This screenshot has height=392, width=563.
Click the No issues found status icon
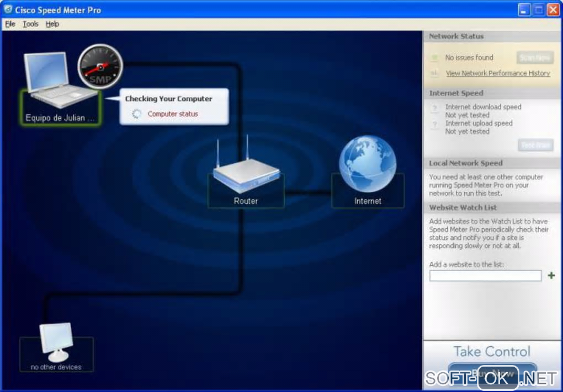[434, 57]
